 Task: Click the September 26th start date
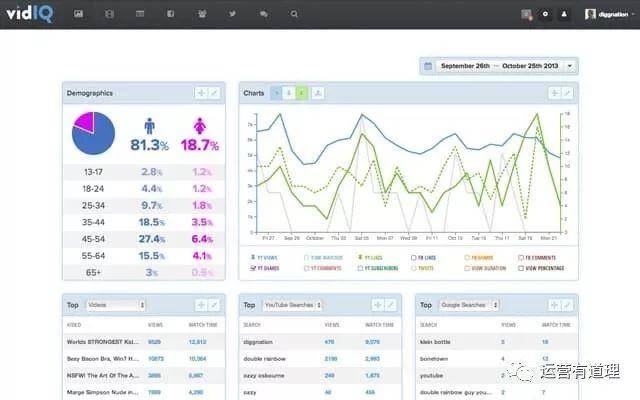click(x=465, y=66)
